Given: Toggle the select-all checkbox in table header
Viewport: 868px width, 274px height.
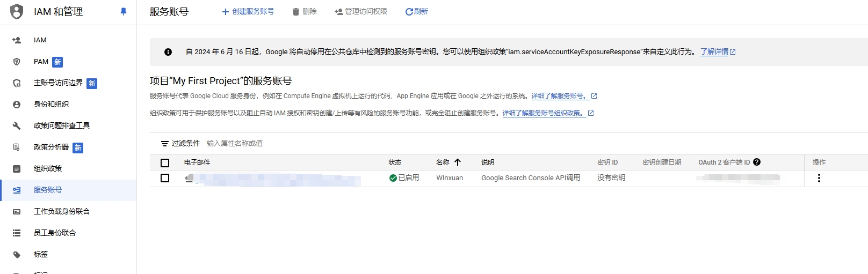Looking at the screenshot, I should (165, 162).
